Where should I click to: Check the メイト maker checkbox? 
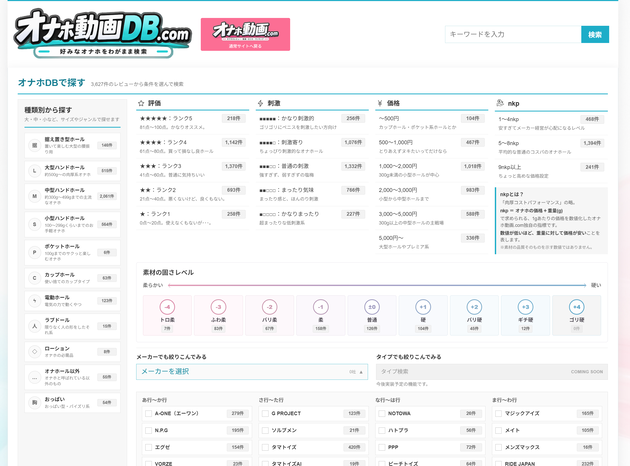point(499,430)
